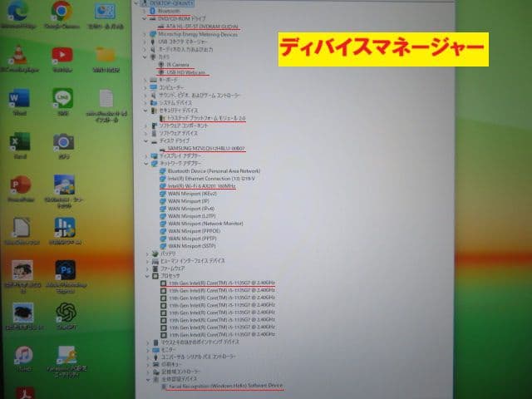Collapse the ネットワーク アダプター category arrow
The image size is (532, 399).
tap(146, 164)
